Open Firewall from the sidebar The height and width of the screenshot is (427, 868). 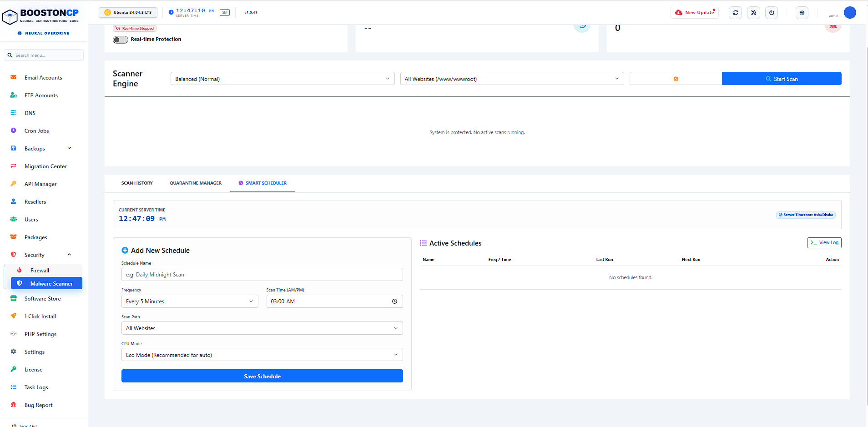40,271
